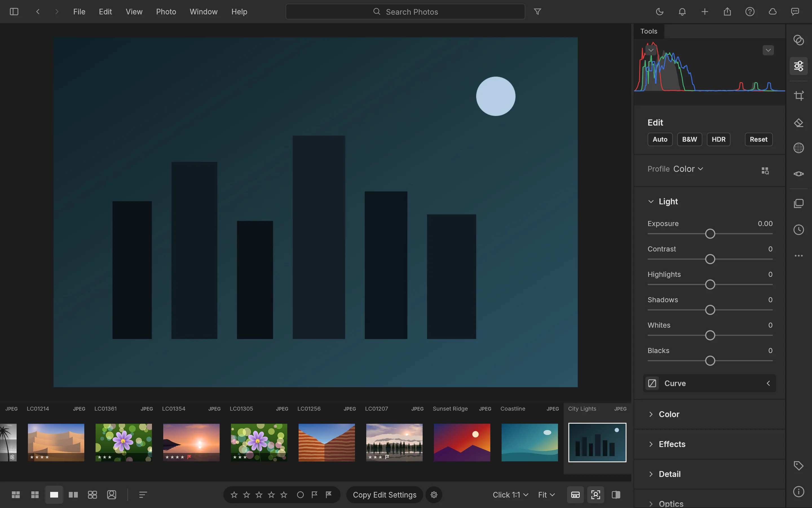Switch to single photo detail view
This screenshot has width=812, height=508.
tap(54, 494)
